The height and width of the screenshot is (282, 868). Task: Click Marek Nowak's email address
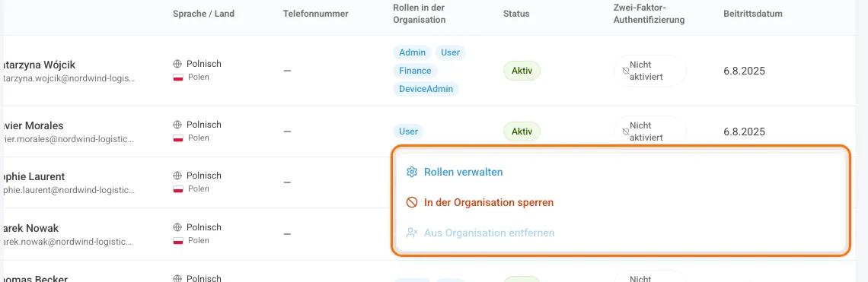click(69, 242)
